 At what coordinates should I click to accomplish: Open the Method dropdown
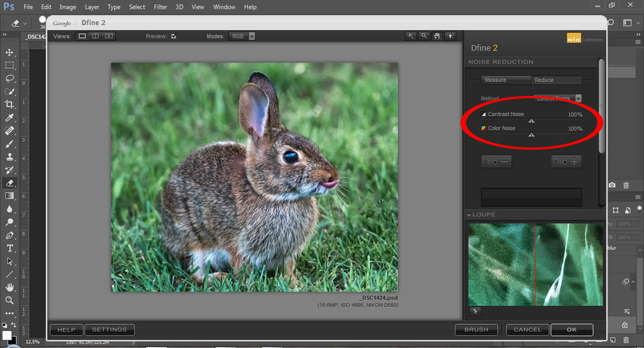(x=578, y=99)
